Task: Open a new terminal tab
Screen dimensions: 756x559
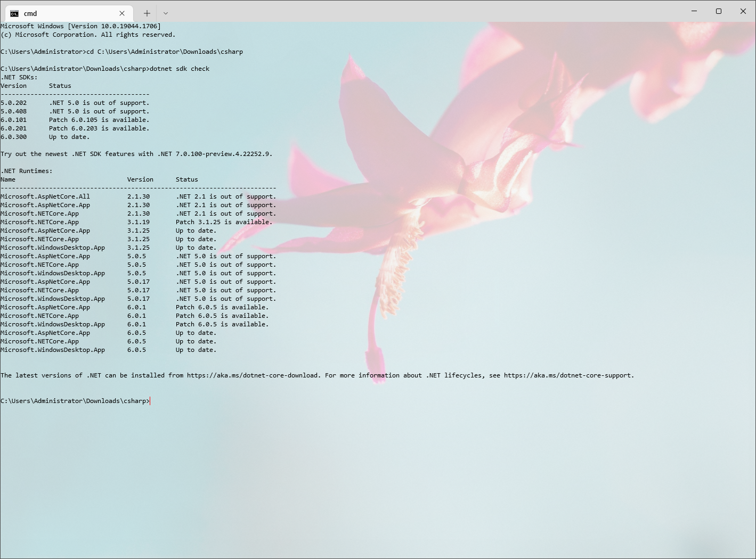Action: [x=147, y=13]
